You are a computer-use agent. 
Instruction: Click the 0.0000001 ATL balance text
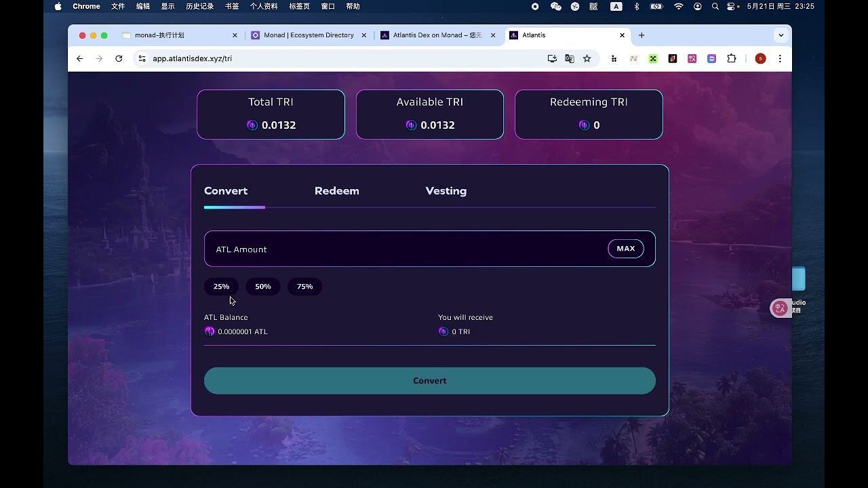pos(243,332)
